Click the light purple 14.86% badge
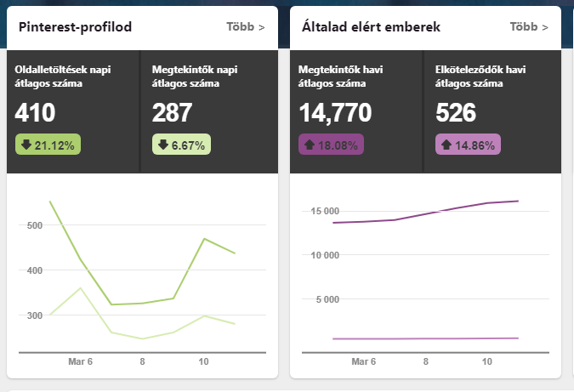The width and height of the screenshot is (574, 392). (468, 145)
